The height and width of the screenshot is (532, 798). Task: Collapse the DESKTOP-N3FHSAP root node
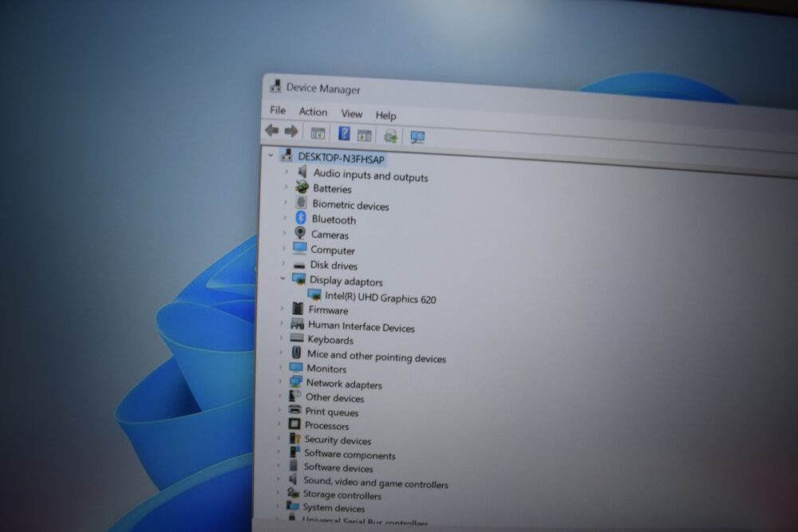(x=271, y=155)
